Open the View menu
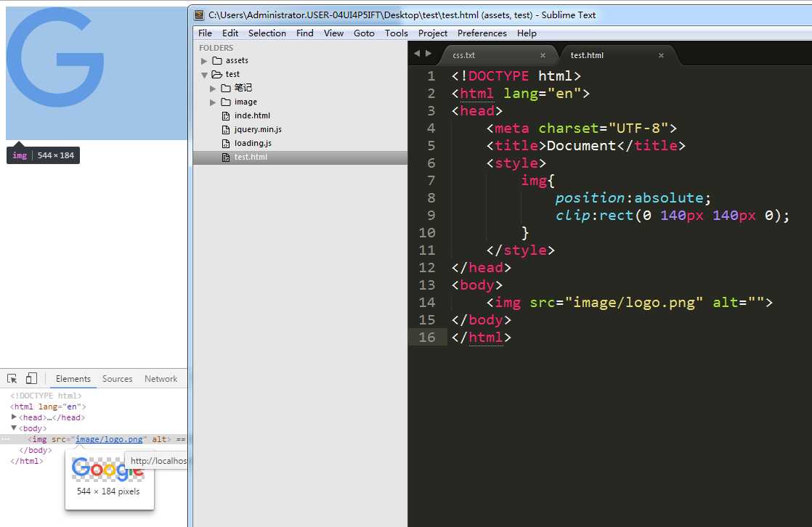The image size is (812, 527). 334,33
